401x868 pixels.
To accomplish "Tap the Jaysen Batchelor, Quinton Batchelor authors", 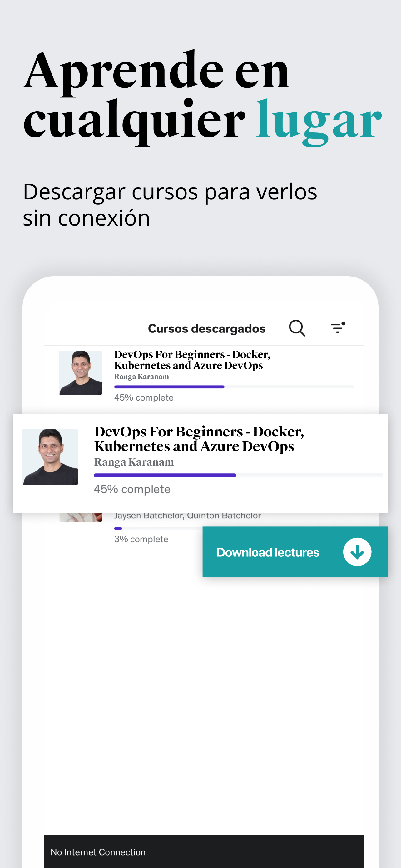I will [187, 516].
